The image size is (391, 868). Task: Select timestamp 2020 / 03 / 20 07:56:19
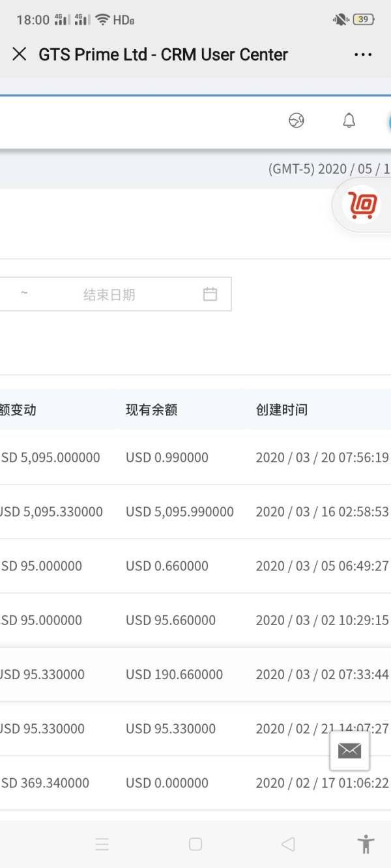pos(323,458)
